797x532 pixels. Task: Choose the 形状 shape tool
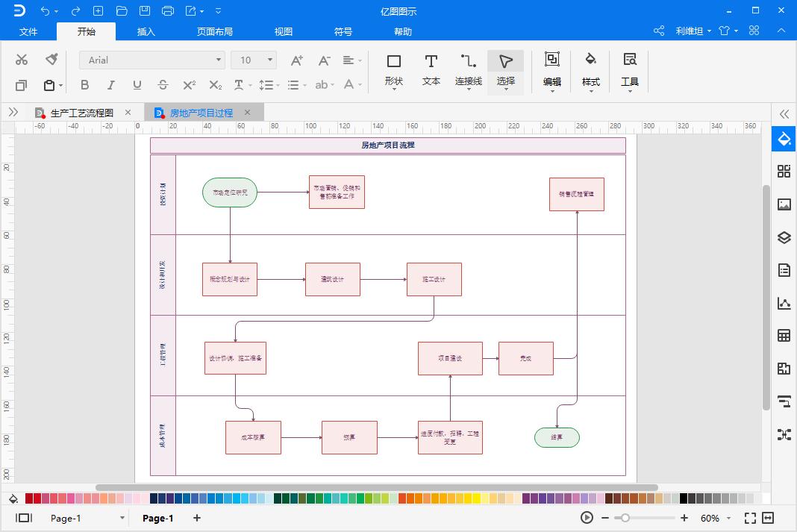pos(394,71)
